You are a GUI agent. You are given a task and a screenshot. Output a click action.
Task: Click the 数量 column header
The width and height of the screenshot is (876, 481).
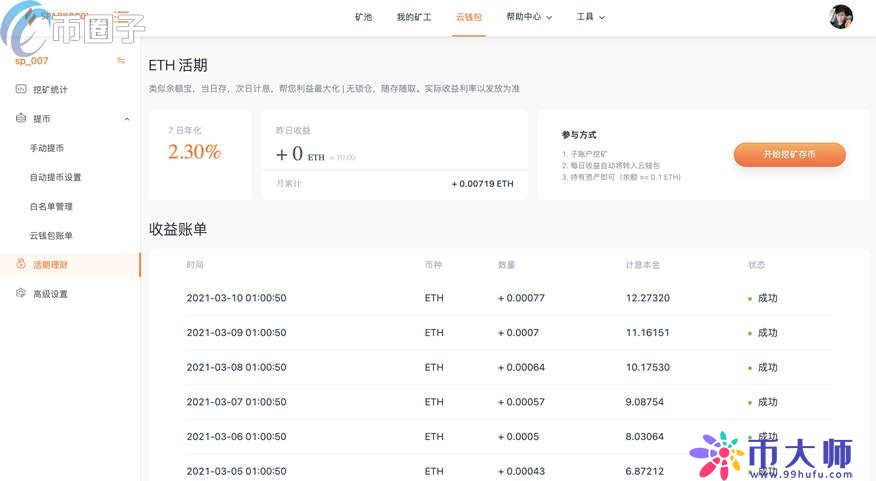(506, 265)
